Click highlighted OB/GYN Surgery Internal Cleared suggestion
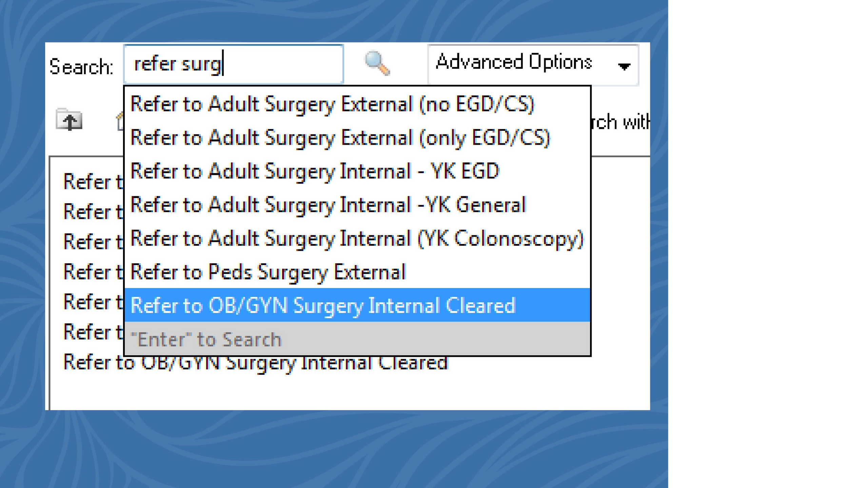Viewport: 868px width, 488px height. tap(323, 305)
